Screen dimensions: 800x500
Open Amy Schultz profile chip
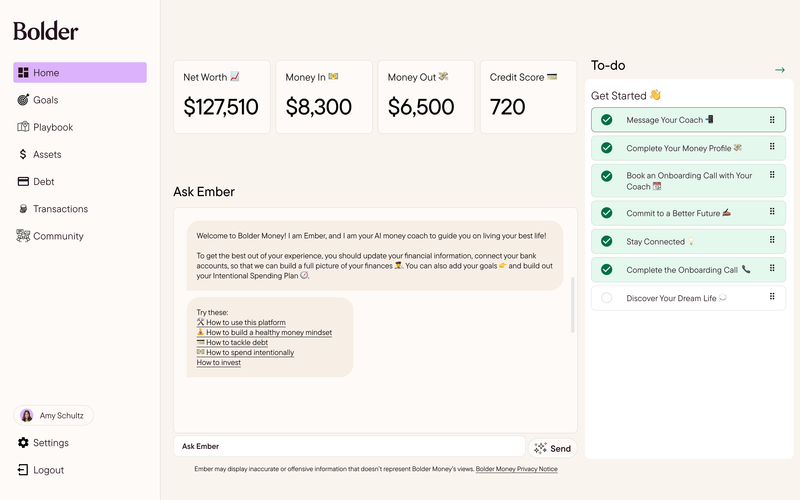(x=54, y=415)
